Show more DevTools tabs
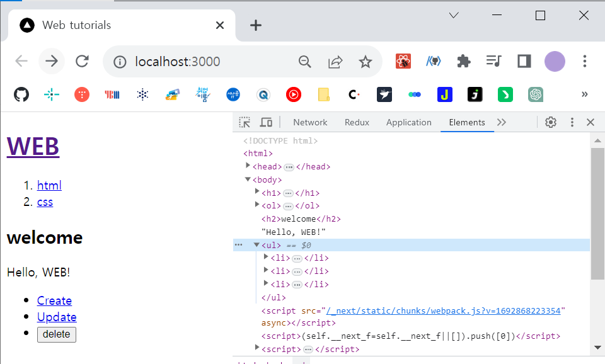Image resolution: width=605 pixels, height=364 pixels. pos(502,122)
